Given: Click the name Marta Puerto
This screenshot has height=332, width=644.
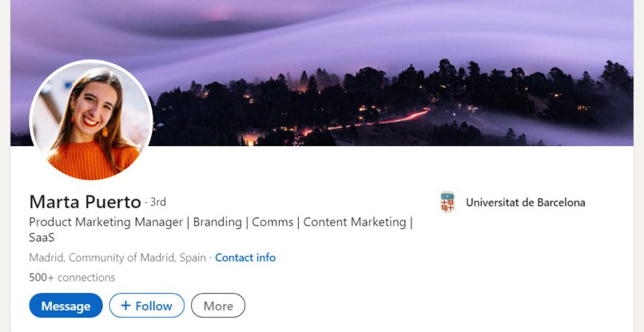Looking at the screenshot, I should click(x=85, y=202).
